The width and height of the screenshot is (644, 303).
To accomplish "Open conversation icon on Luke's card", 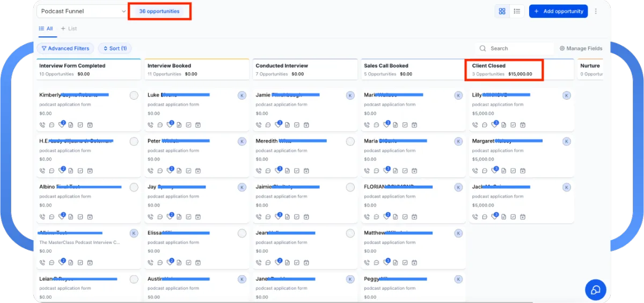I will click(x=160, y=125).
